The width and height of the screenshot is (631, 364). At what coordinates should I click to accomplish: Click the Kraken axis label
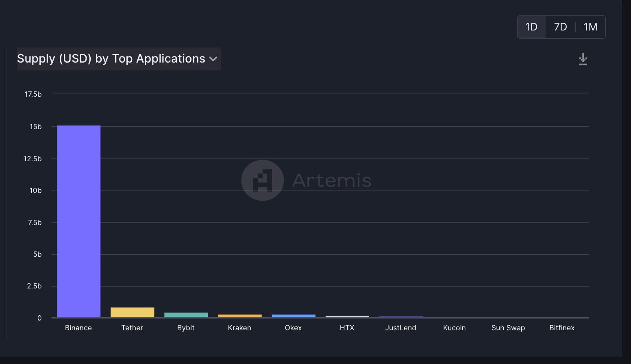tap(239, 328)
